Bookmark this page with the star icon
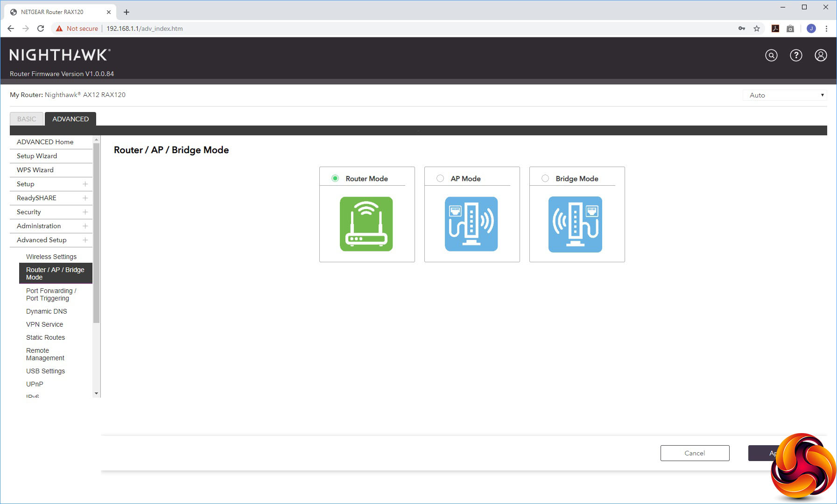Screen dimensions: 837x504 coord(757,28)
